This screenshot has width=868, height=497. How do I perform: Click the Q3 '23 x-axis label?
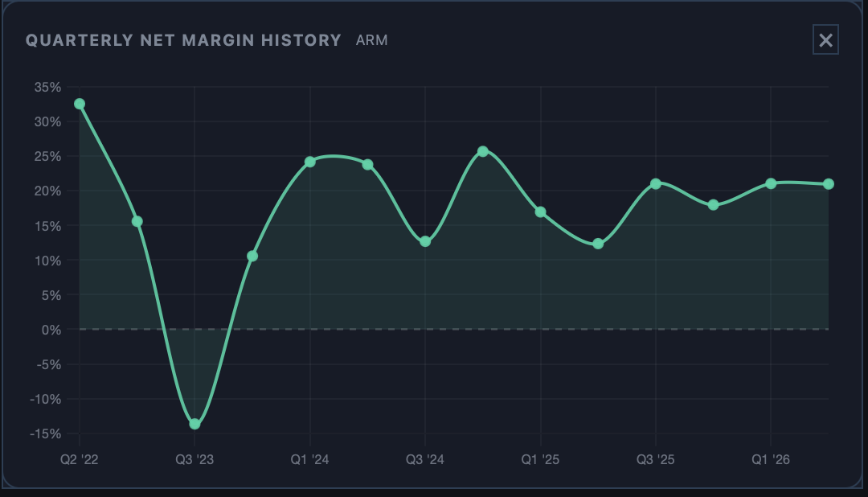point(194,459)
